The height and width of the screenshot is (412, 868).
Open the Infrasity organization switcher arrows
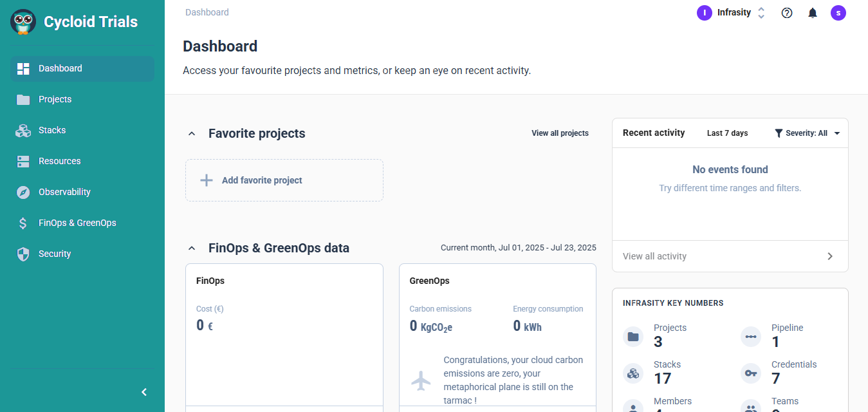tap(761, 13)
